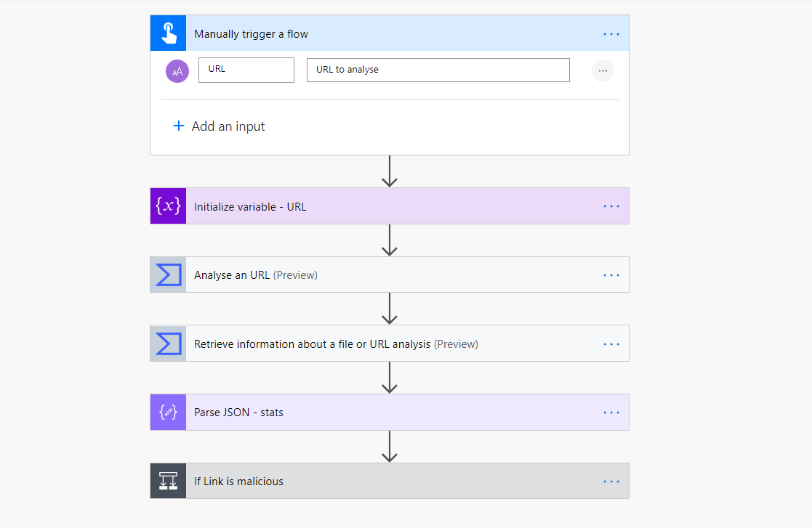Click the If Link is malicious condition icon
Screen dimensions: 812x528
tap(168, 481)
